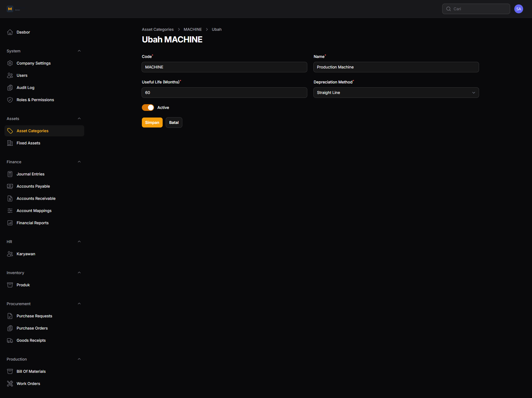Click the search magnifier icon

point(448,9)
